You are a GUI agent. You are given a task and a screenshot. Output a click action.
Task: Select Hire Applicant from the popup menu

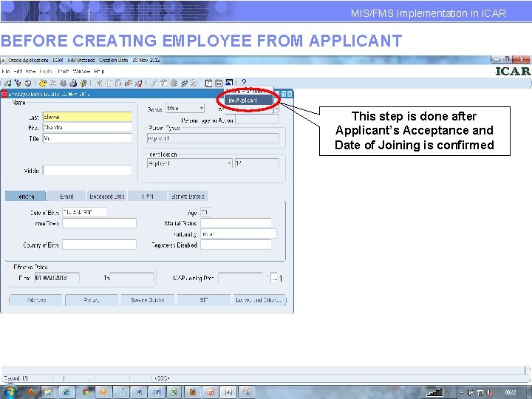point(249,100)
